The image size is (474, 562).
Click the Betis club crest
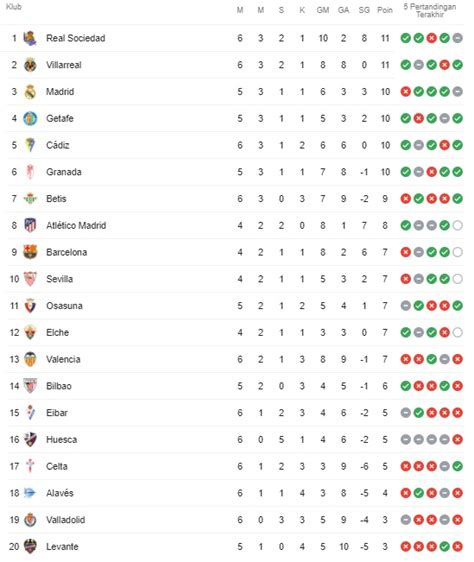(x=30, y=199)
